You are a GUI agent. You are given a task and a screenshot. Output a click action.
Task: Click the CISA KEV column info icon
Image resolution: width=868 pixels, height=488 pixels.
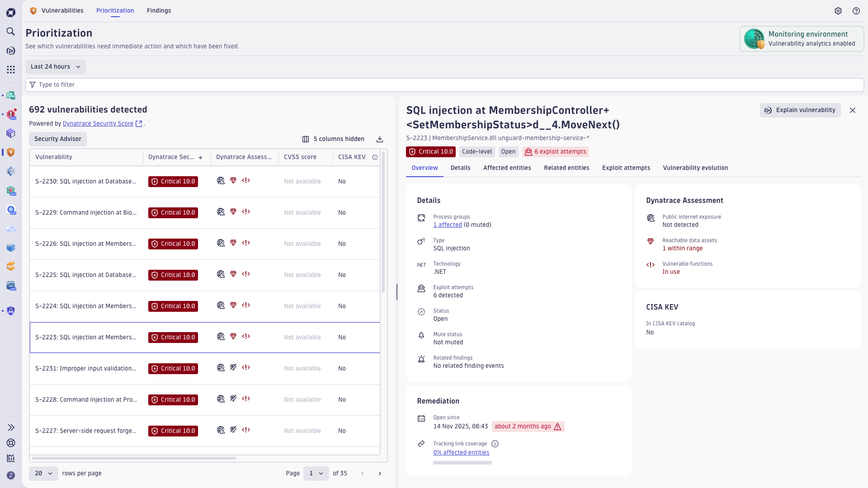coord(375,157)
